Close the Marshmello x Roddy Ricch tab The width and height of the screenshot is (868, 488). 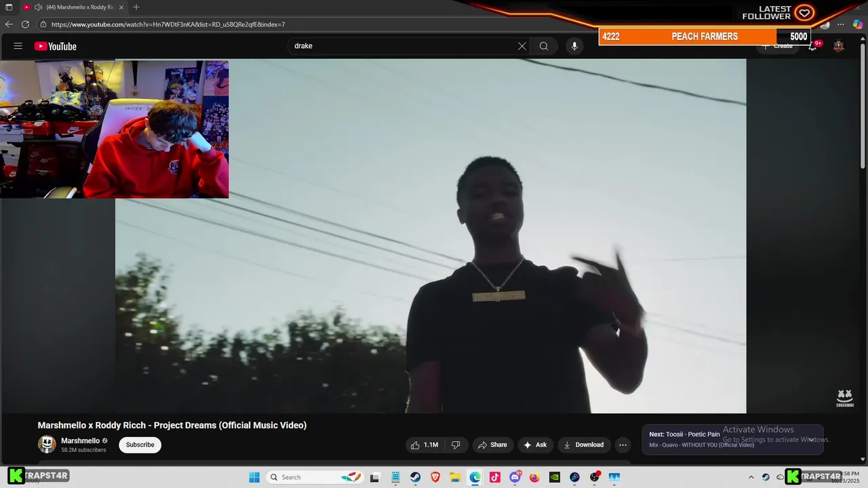point(121,7)
